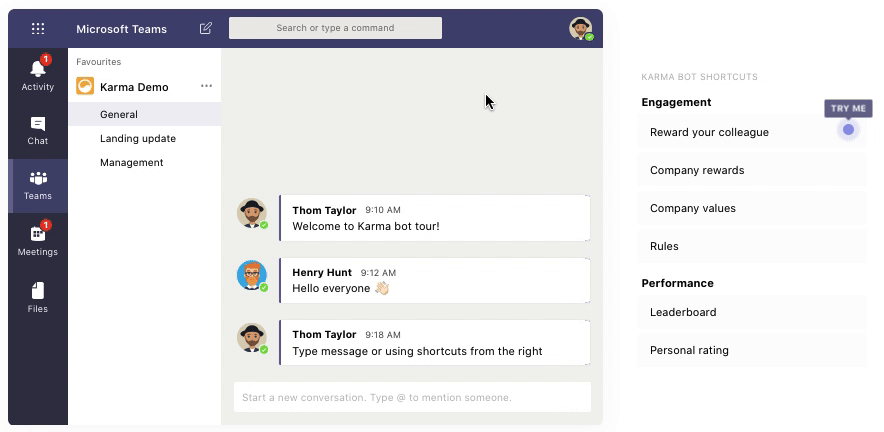Click the Leaderboard shortcut

click(752, 312)
